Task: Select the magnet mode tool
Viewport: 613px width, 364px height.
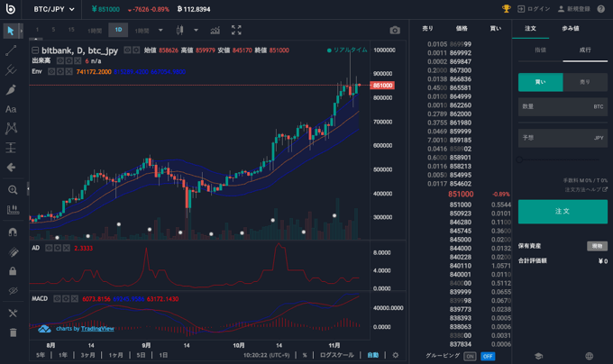Action: (12, 231)
